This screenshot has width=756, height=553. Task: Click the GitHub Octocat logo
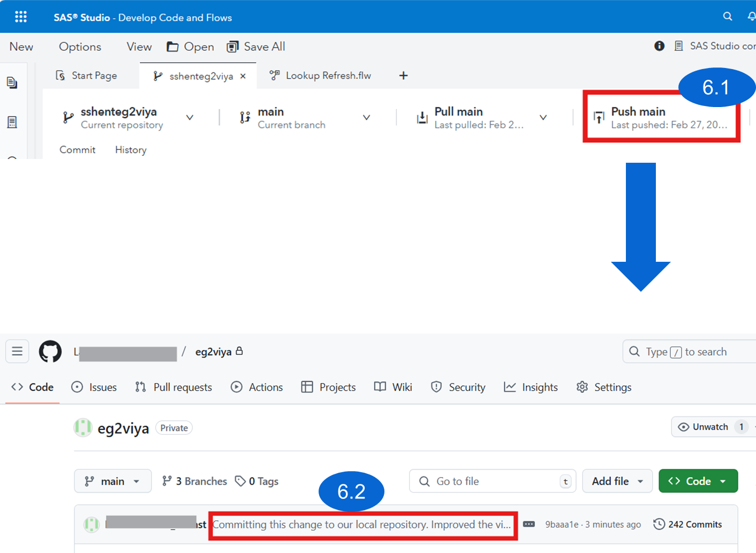(50, 351)
